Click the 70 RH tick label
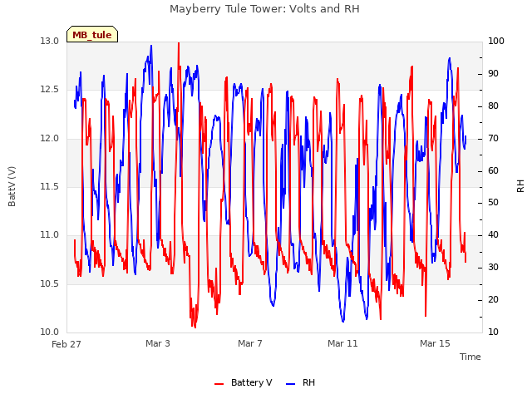532x399 pixels. pyautogui.click(x=493, y=139)
